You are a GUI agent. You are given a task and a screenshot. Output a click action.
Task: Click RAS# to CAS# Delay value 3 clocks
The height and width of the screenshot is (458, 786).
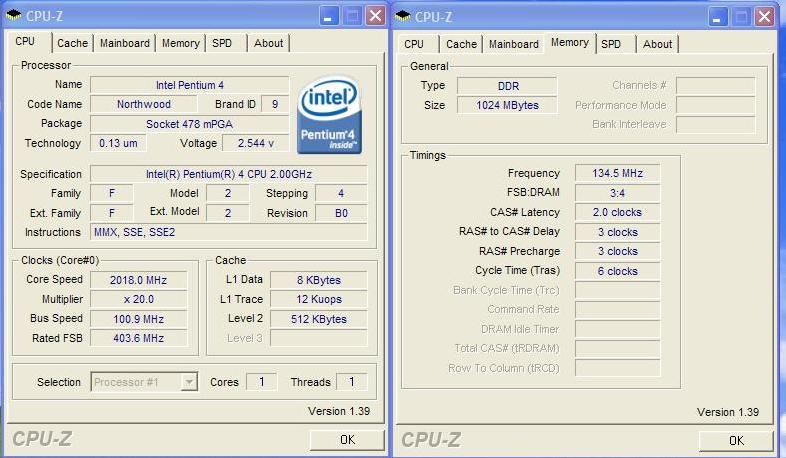pyautogui.click(x=618, y=233)
